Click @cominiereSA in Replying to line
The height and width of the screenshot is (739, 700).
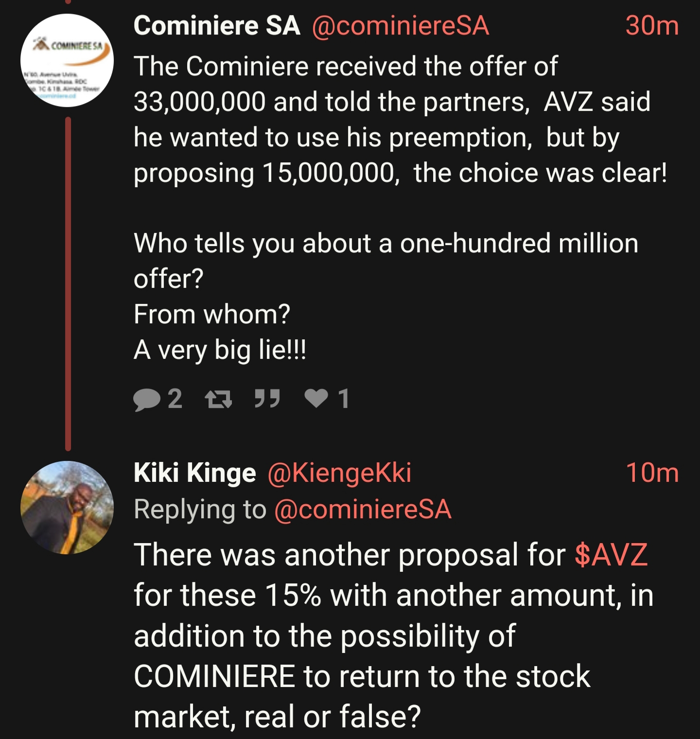click(363, 510)
